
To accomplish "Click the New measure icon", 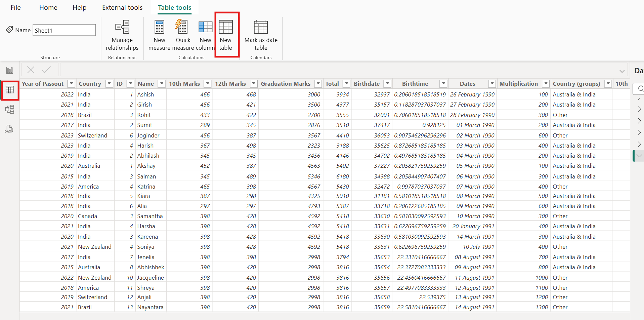I will (x=159, y=32).
